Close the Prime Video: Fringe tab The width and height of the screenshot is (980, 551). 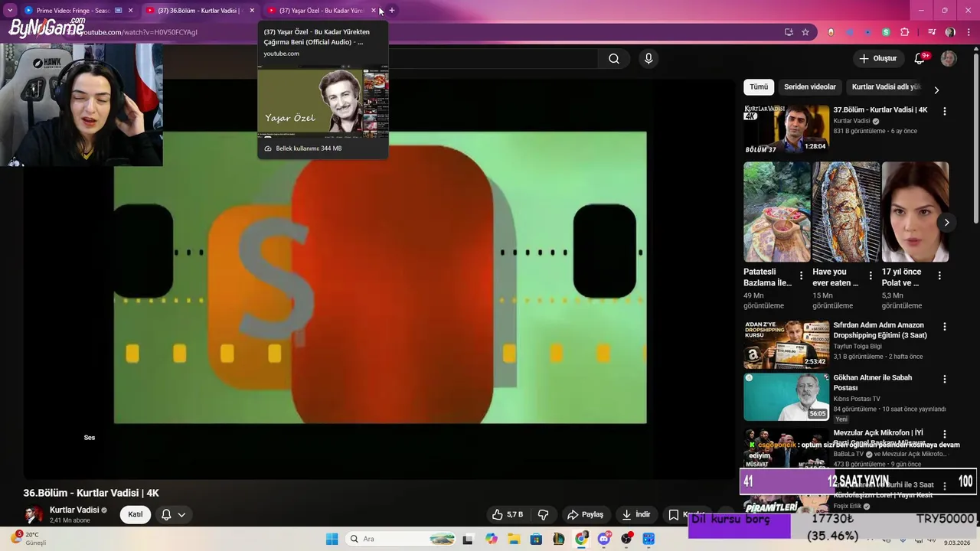(x=130, y=10)
